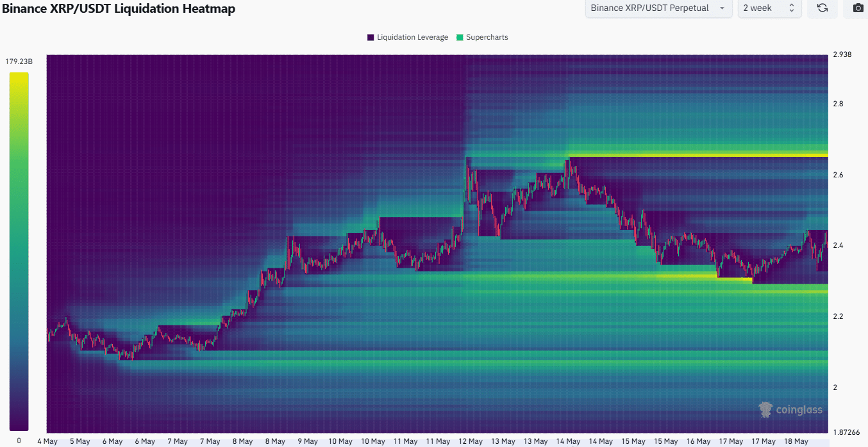Image resolution: width=868 pixels, height=447 pixels.
Task: Open the Binance XRP/USDT Perpetual dropdown
Action: 658,8
